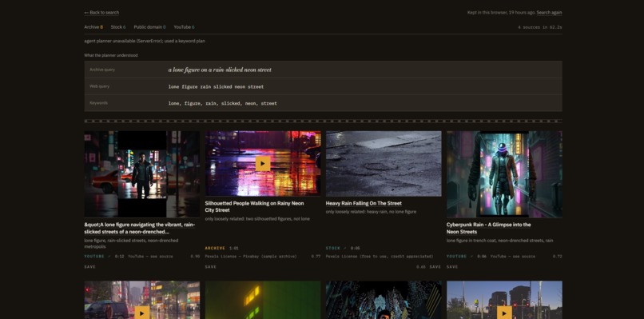Open Cyberpunk Rain - A Glimpse title
This screenshot has width=644, height=319.
pos(488,228)
